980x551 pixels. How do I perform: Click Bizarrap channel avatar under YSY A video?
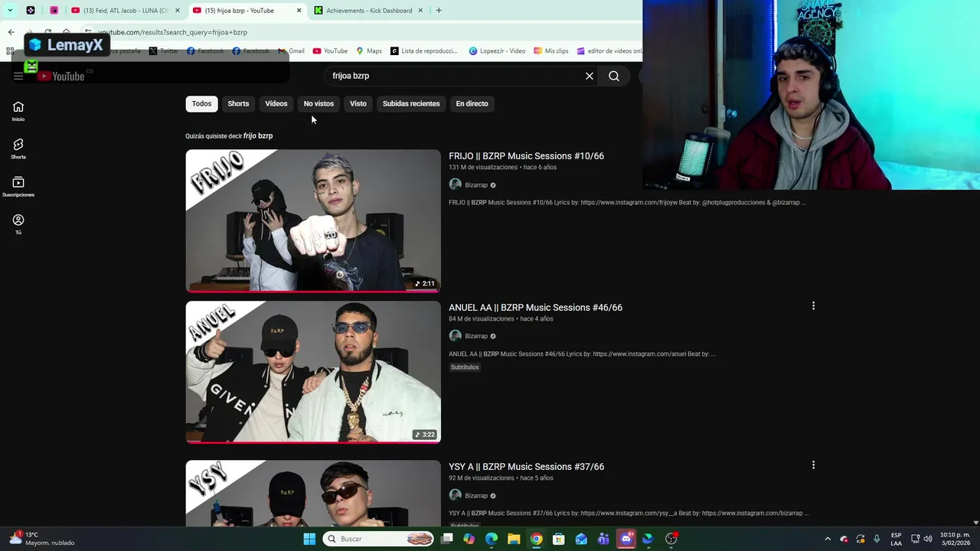coord(455,495)
